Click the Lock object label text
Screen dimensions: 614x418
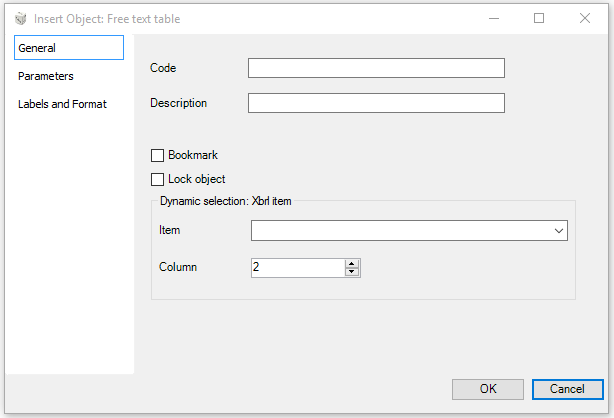click(197, 179)
